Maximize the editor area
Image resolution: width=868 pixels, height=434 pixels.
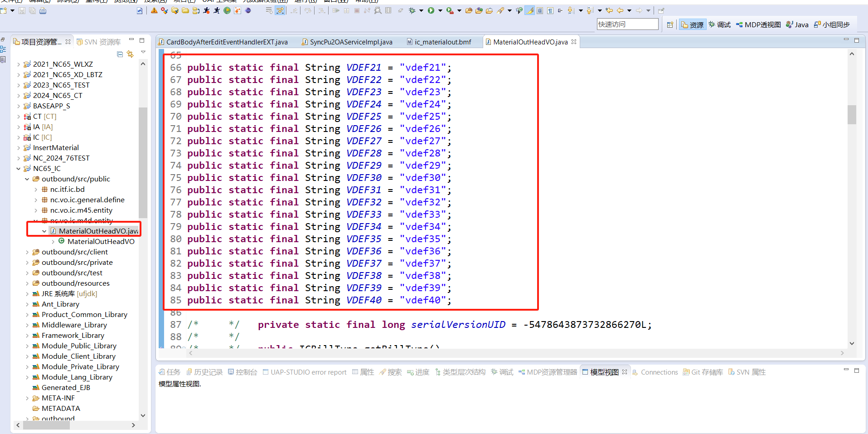point(856,40)
